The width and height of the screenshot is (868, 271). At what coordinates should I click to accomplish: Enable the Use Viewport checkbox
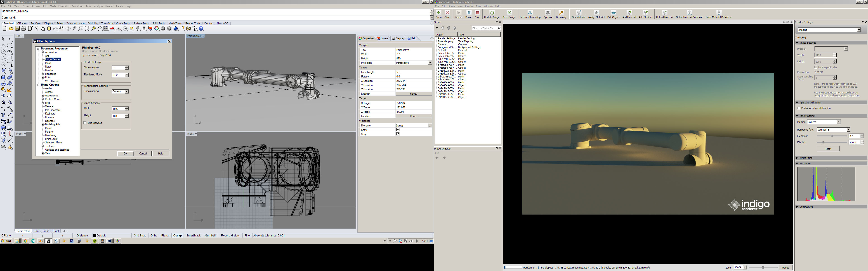(85, 123)
